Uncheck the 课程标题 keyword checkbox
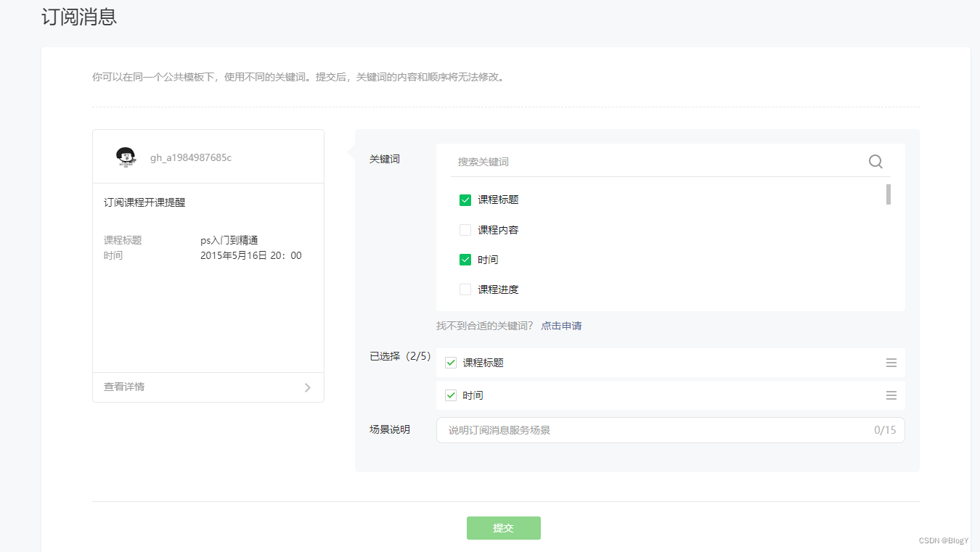The image size is (980, 552). (x=465, y=199)
